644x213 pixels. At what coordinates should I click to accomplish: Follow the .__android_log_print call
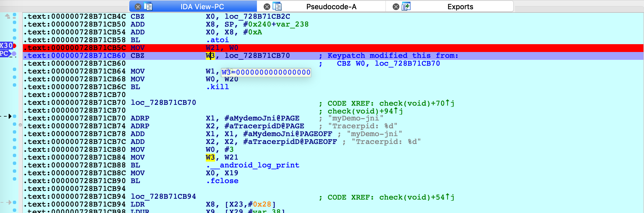coord(252,165)
